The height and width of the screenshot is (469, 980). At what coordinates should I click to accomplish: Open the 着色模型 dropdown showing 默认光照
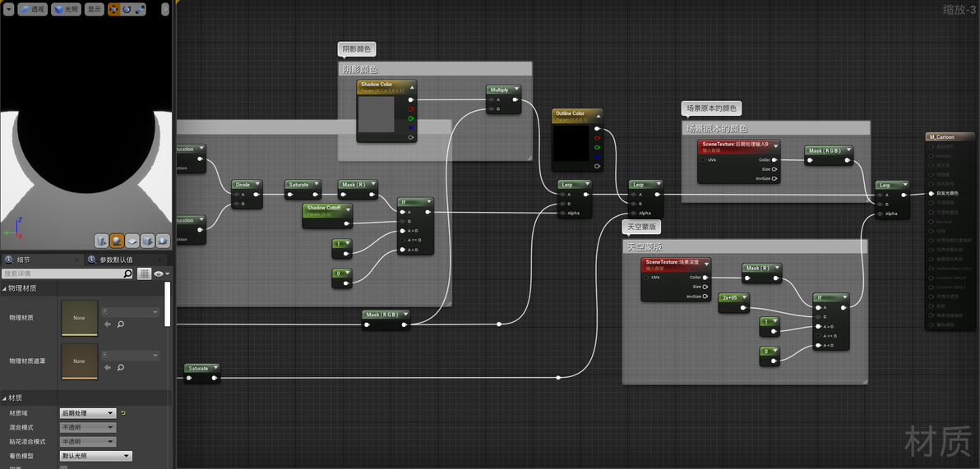pos(95,456)
